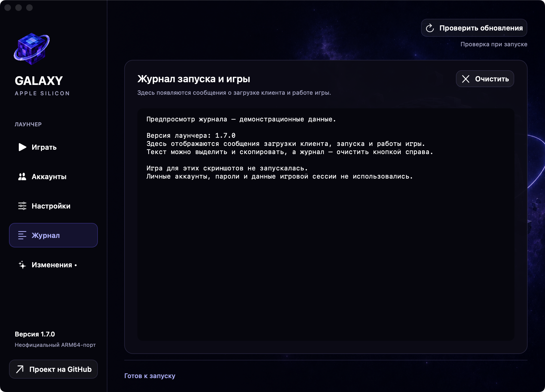The height and width of the screenshot is (392, 545).
Task: Click the red close window button
Action: click(8, 8)
